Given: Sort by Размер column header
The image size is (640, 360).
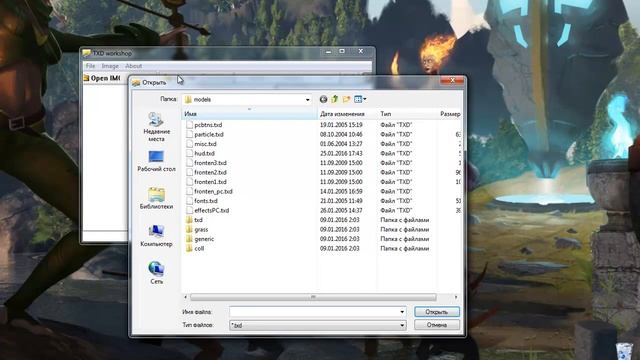Looking at the screenshot, I should (x=450, y=114).
